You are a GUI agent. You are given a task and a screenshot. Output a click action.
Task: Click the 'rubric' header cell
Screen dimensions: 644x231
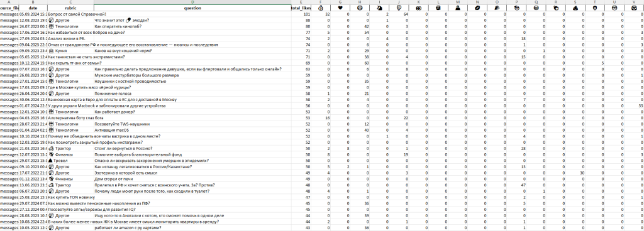click(x=70, y=8)
